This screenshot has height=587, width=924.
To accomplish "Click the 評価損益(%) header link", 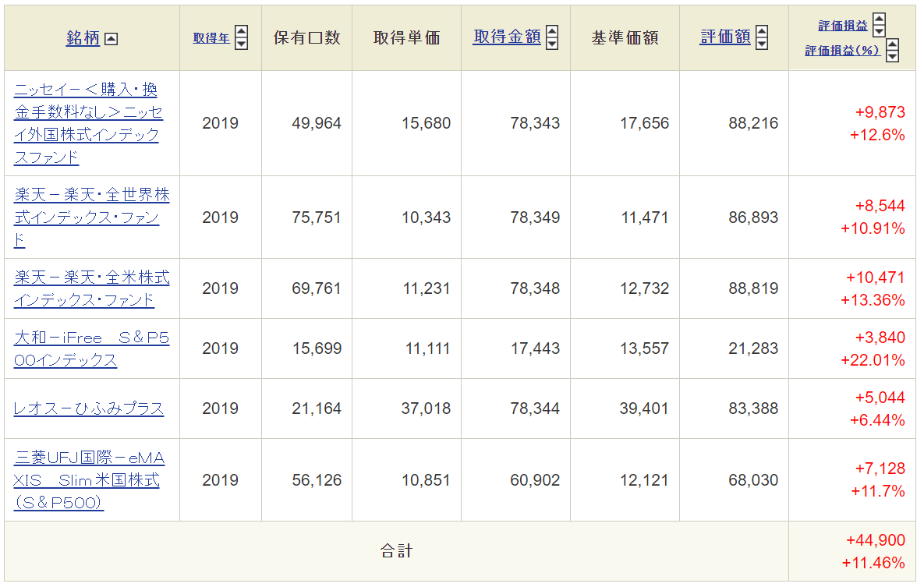I will click(843, 51).
